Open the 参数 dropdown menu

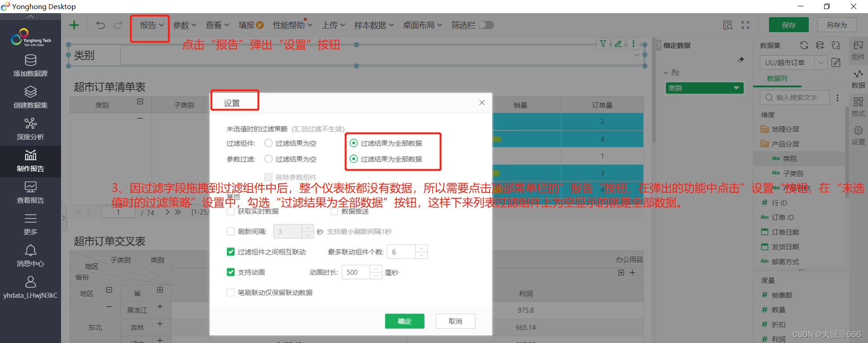coord(184,25)
